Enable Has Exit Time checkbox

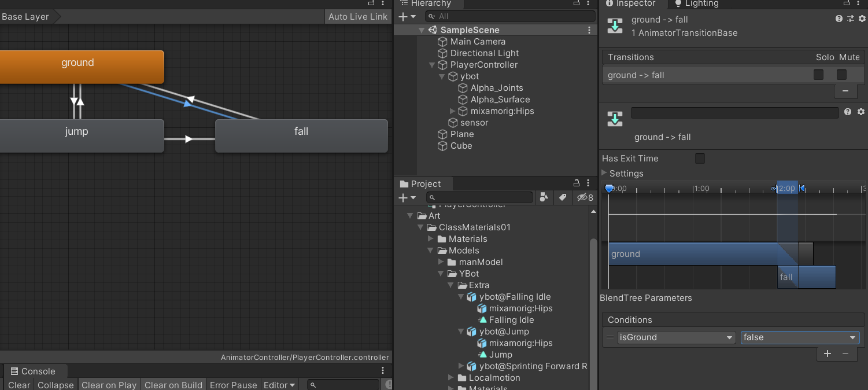coord(700,159)
